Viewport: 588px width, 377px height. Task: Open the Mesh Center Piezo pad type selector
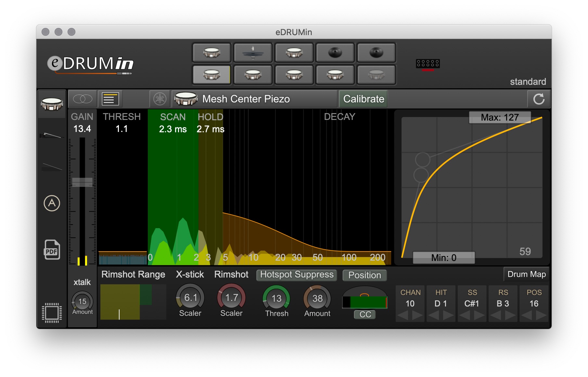[254, 99]
